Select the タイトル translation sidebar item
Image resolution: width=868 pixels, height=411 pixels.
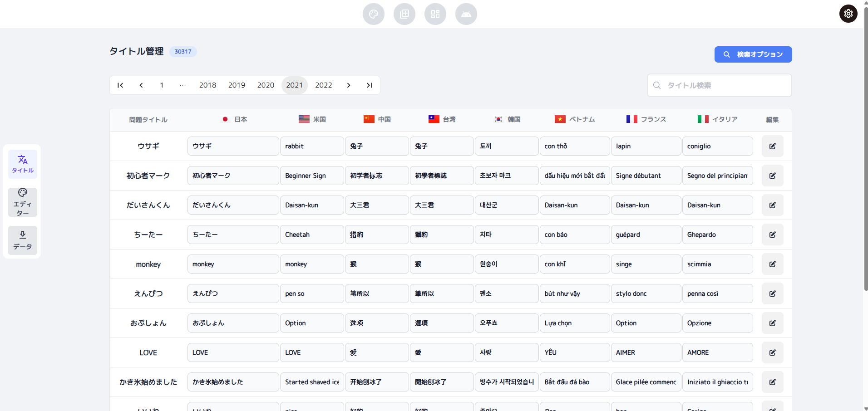tap(23, 164)
